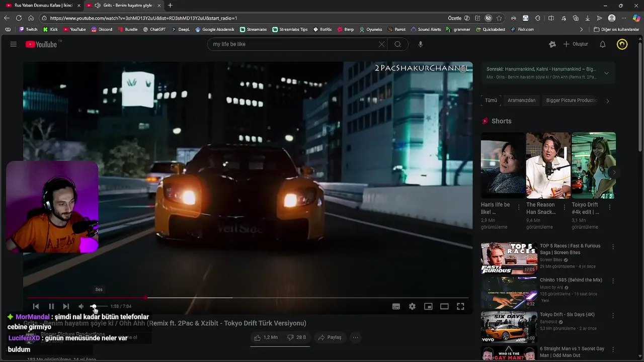644x362 pixels.
Task: Switch to the Rus Yaban Domuzu Kafası tab
Action: click(43, 6)
